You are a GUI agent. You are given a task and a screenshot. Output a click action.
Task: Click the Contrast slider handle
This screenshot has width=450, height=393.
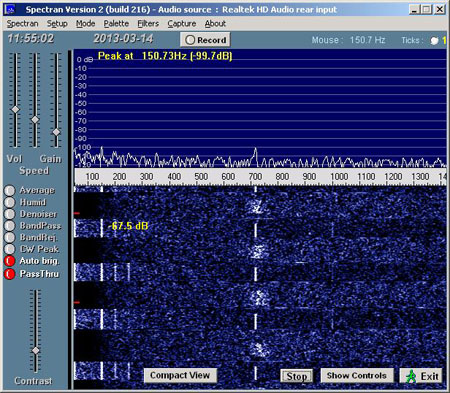pyautogui.click(x=35, y=350)
